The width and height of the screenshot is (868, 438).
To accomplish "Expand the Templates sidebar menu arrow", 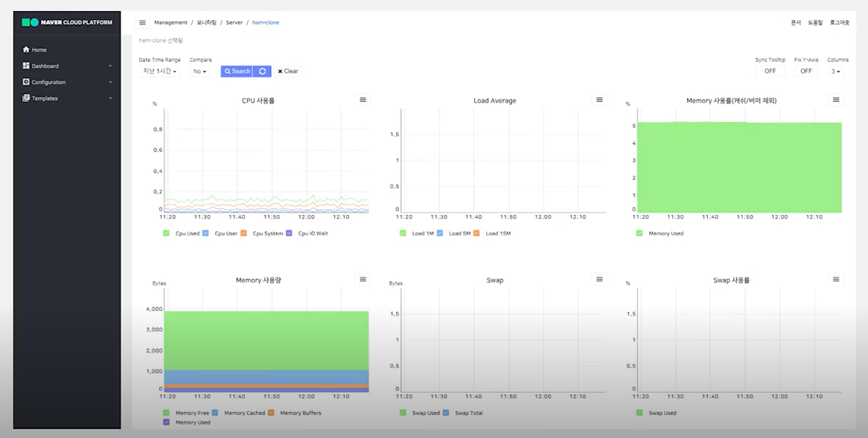I will click(110, 98).
